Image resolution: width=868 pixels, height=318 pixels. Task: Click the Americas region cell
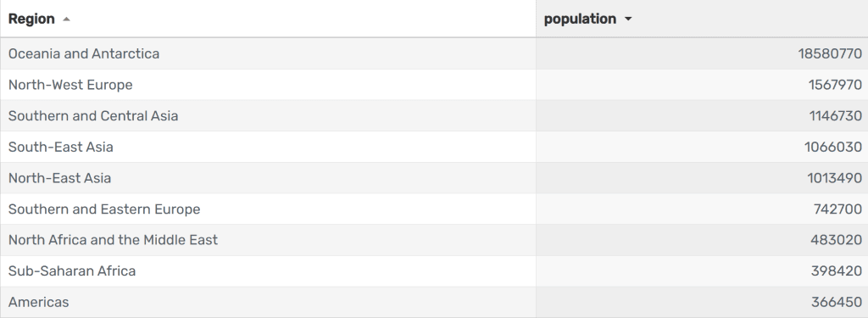(x=268, y=302)
